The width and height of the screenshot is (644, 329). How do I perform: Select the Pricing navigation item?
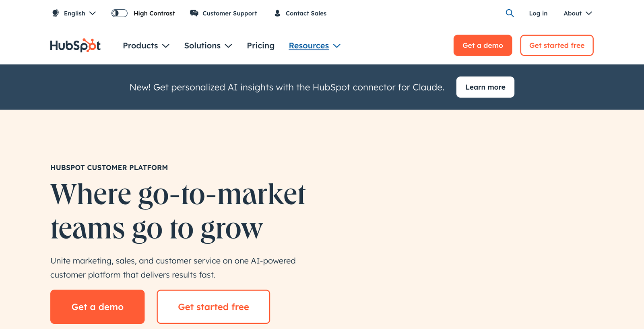pyautogui.click(x=260, y=45)
